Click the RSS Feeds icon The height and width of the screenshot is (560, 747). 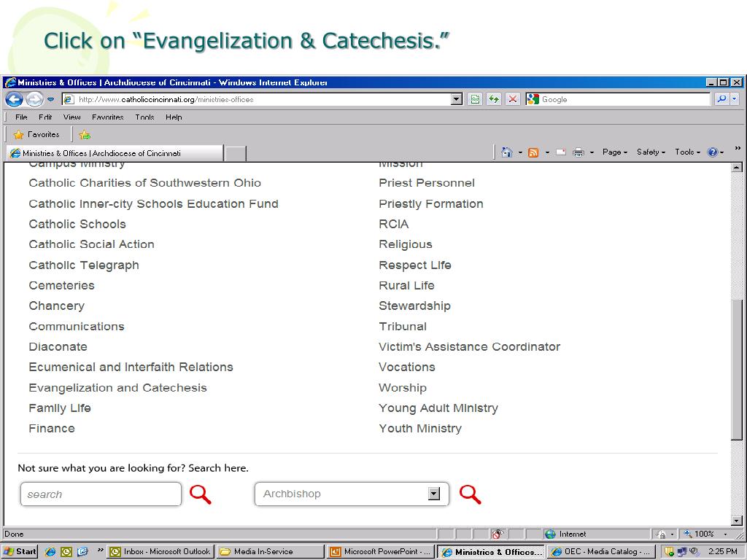tap(533, 152)
